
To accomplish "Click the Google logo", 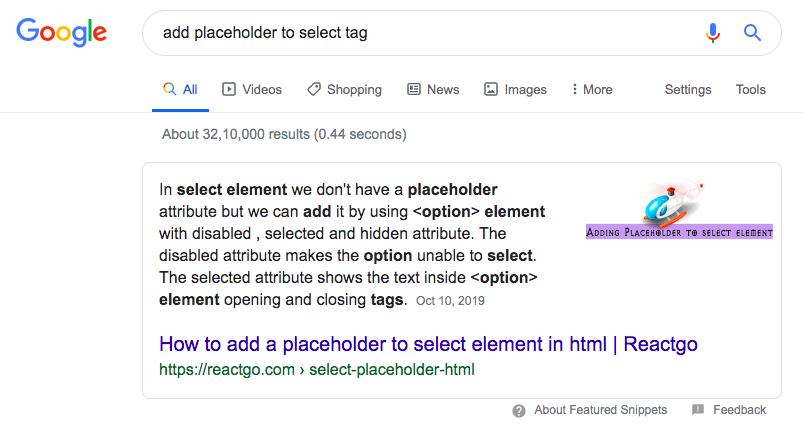I will pos(61,32).
